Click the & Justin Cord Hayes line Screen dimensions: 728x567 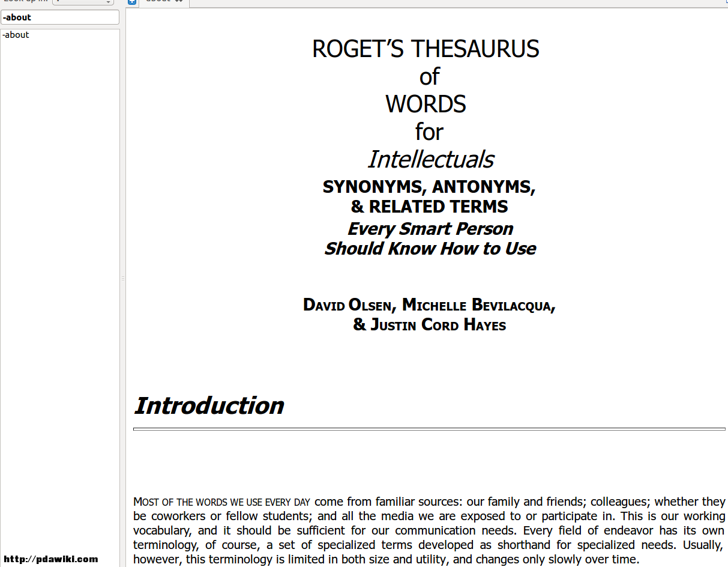tap(429, 325)
